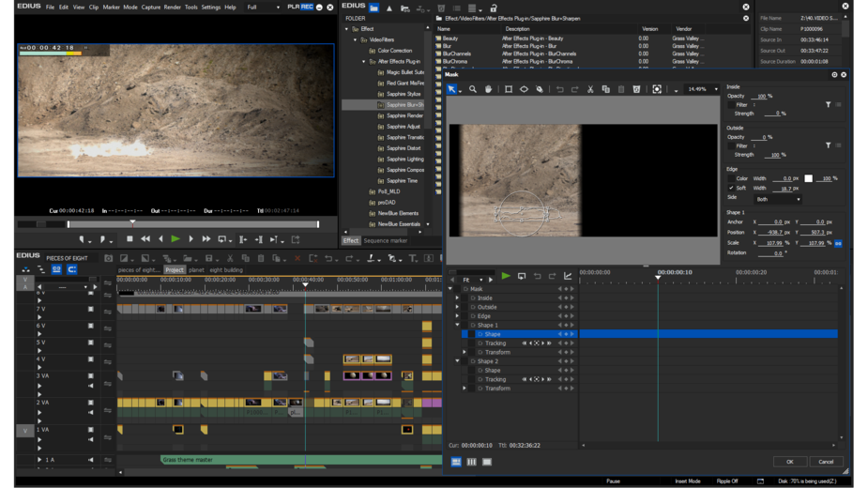The height and width of the screenshot is (488, 868).
Task: Expand the Inside row in Mask timeline
Action: pos(457,298)
